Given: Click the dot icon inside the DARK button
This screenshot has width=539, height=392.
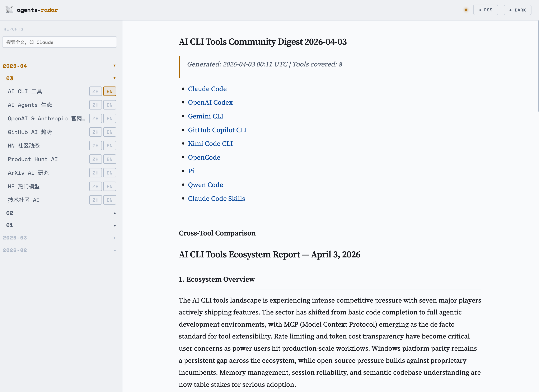Looking at the screenshot, I should coord(510,10).
